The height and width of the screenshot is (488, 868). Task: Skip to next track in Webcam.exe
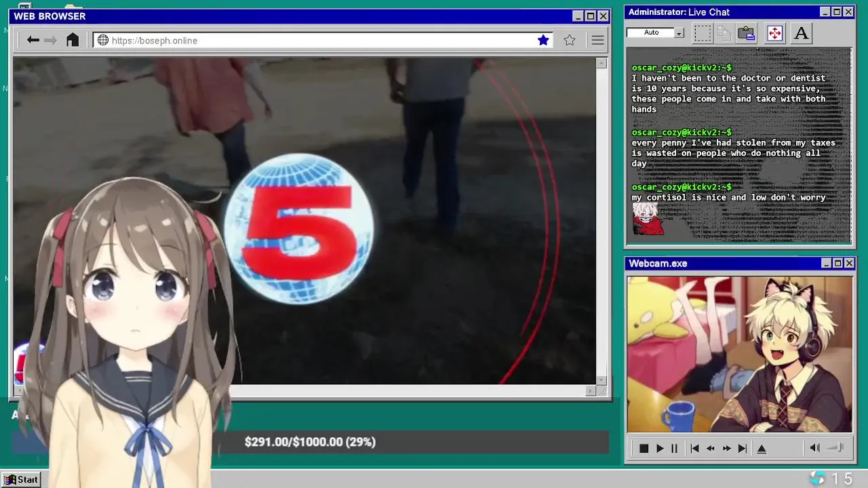(743, 448)
